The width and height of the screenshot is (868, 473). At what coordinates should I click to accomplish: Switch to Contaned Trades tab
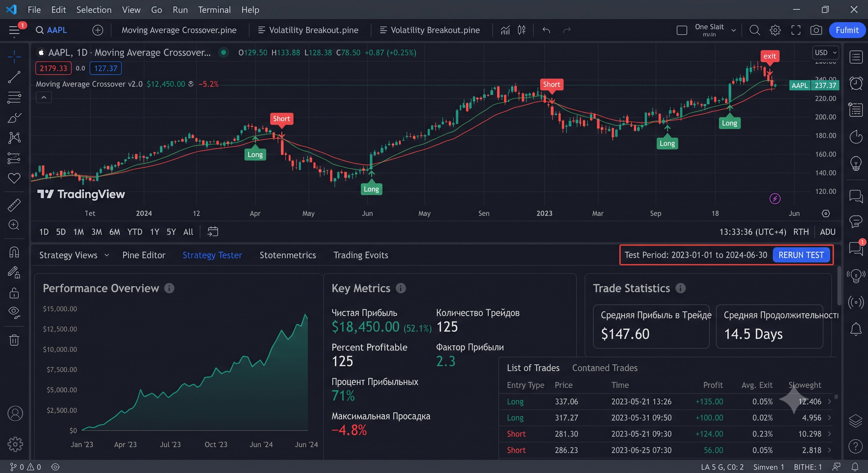(604, 368)
